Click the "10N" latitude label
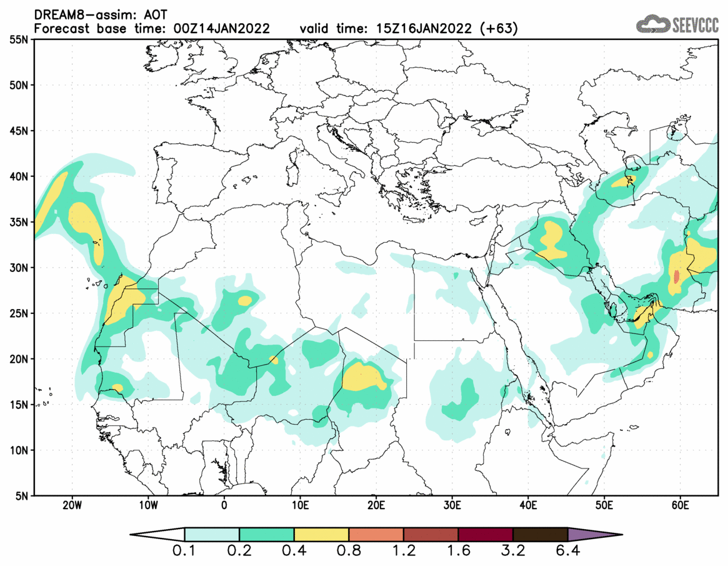728x566 pixels. (19, 450)
